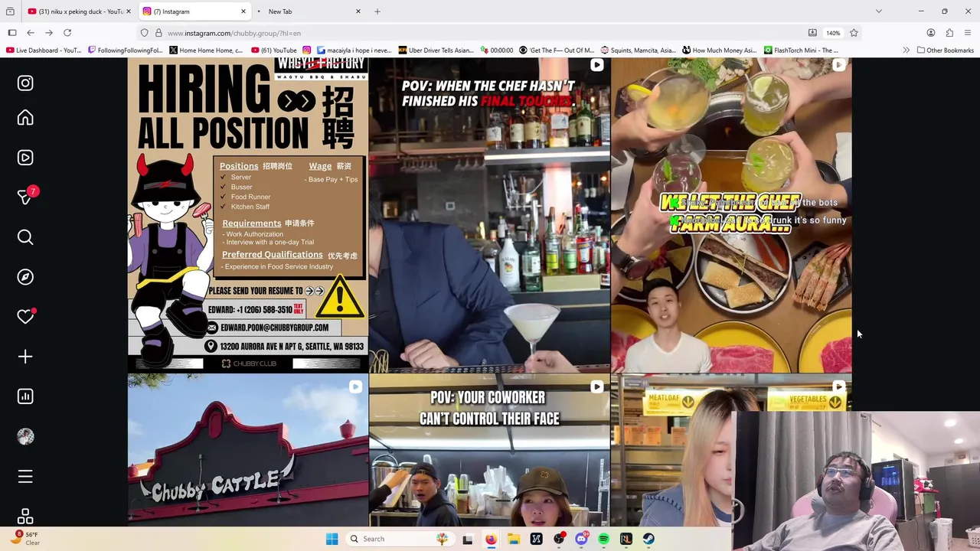Open Discord from the taskbar
The image size is (980, 551).
pos(581,539)
